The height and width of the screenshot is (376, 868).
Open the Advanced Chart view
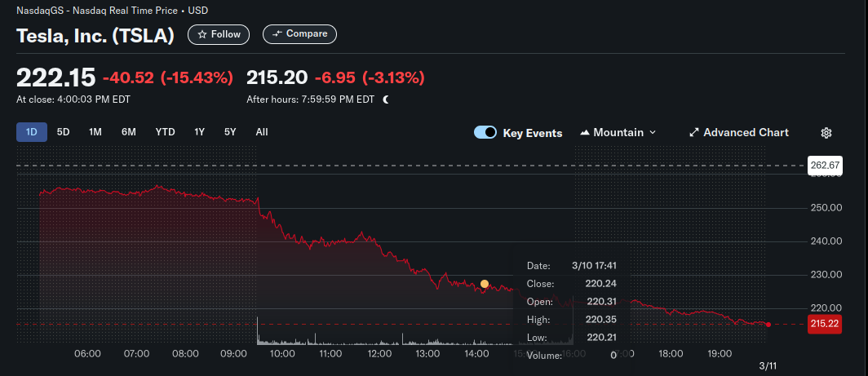pos(739,132)
